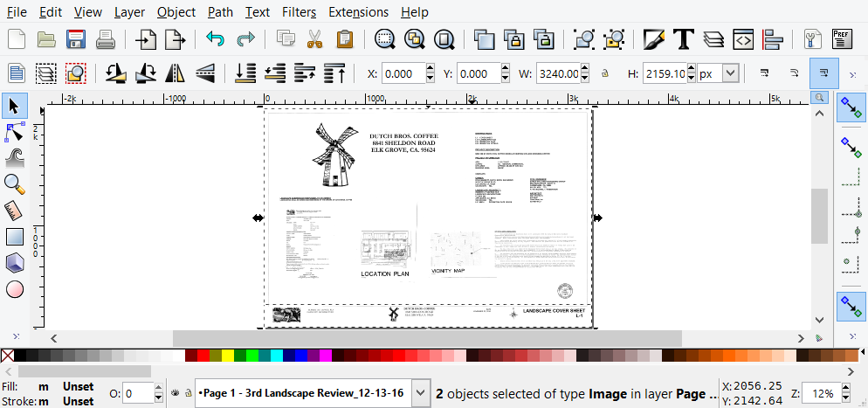
Task: Raise selection to top
Action: coord(334,73)
